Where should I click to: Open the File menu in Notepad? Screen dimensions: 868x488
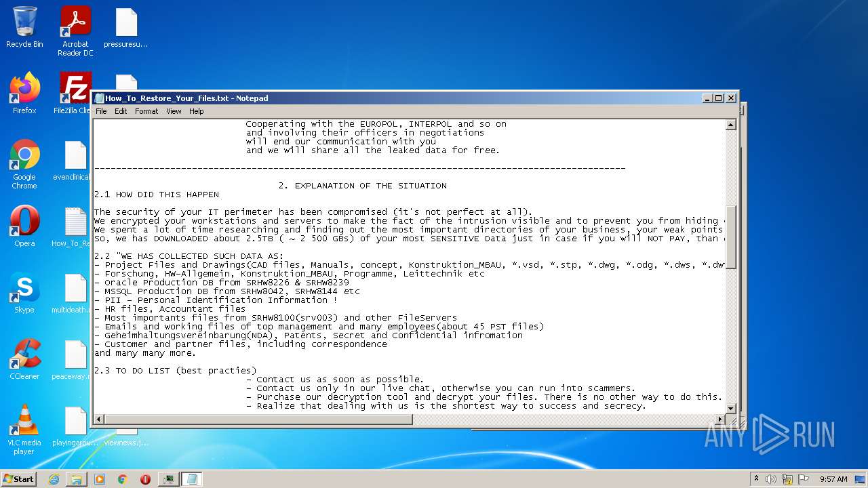pyautogui.click(x=101, y=111)
